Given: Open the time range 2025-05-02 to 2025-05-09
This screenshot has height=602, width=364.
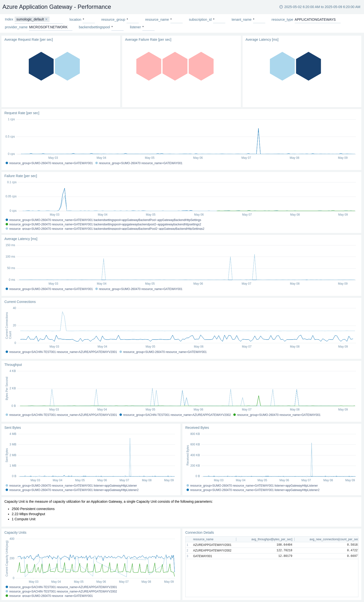Looking at the screenshot, I should point(322,7).
